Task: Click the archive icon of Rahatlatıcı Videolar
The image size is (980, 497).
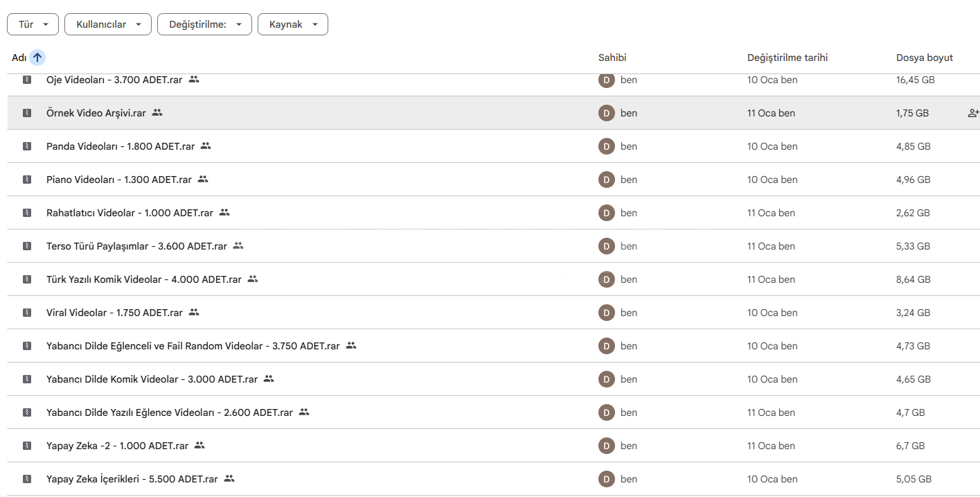Action: [x=27, y=213]
